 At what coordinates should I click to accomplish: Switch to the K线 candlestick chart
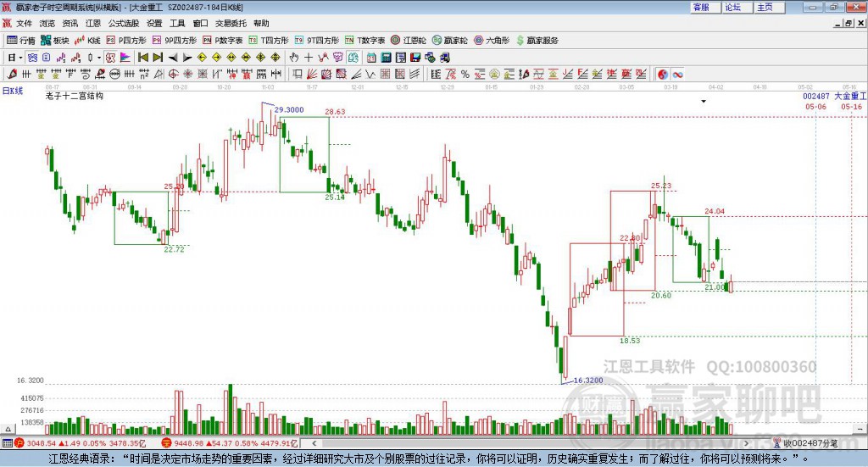88,40
